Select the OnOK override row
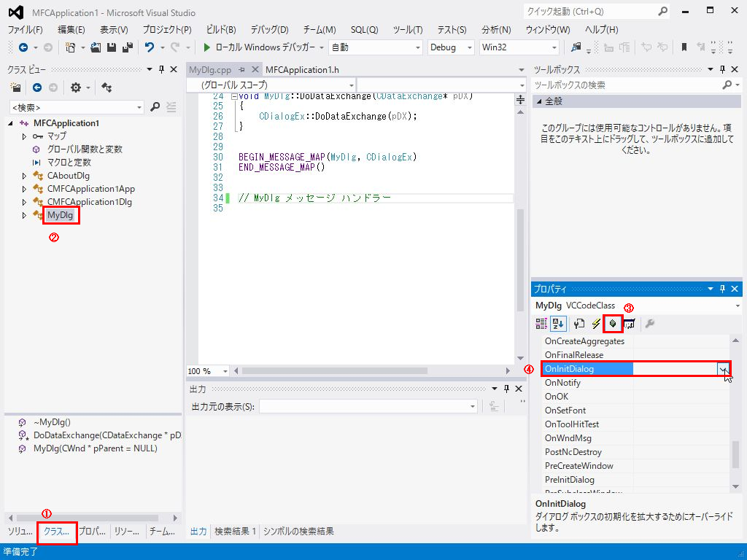 tap(636, 397)
